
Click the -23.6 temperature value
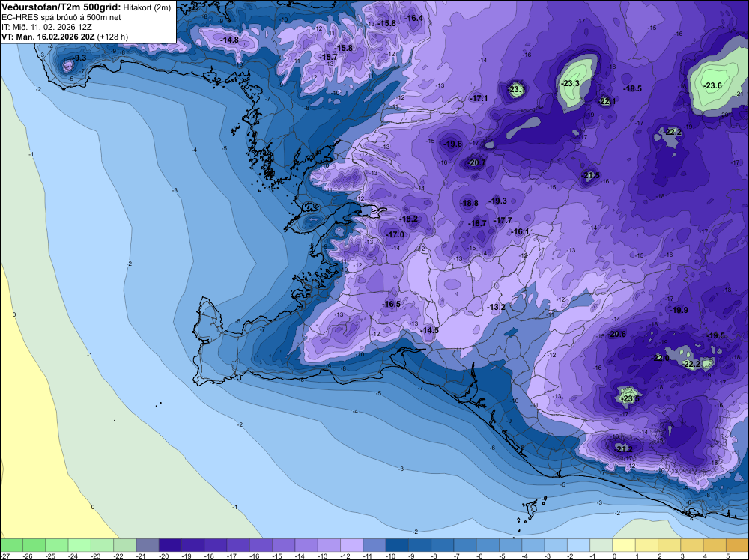(x=712, y=85)
